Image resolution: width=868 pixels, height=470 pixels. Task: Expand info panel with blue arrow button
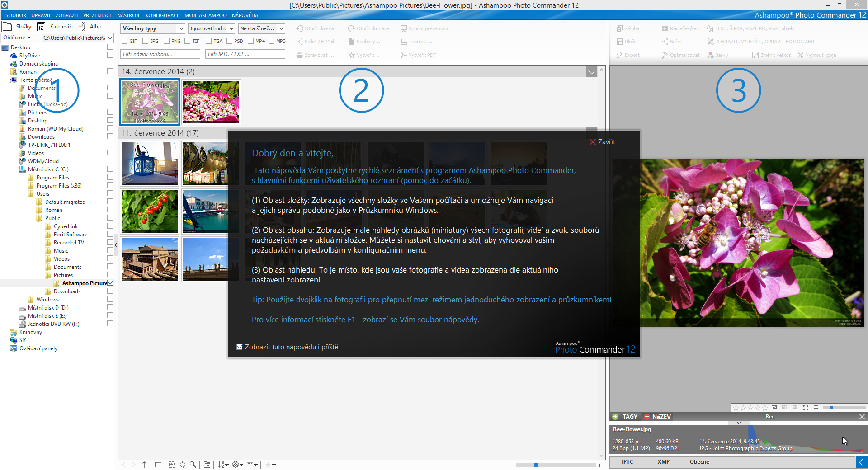tap(862, 462)
